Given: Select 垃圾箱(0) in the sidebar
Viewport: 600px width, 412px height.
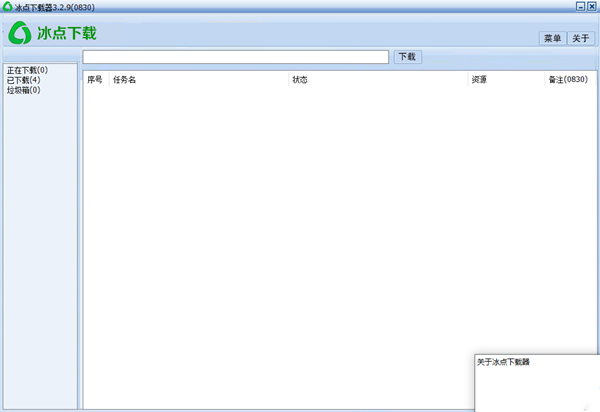Looking at the screenshot, I should pos(23,90).
